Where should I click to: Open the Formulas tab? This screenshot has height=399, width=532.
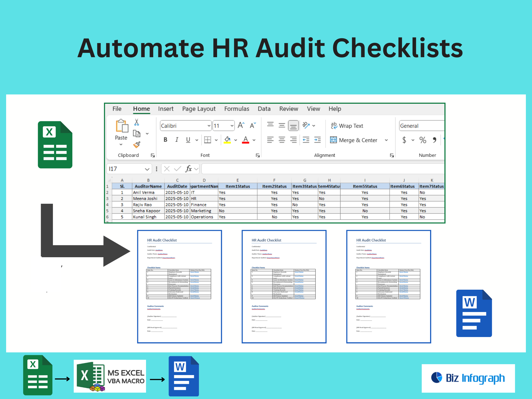[x=237, y=109]
